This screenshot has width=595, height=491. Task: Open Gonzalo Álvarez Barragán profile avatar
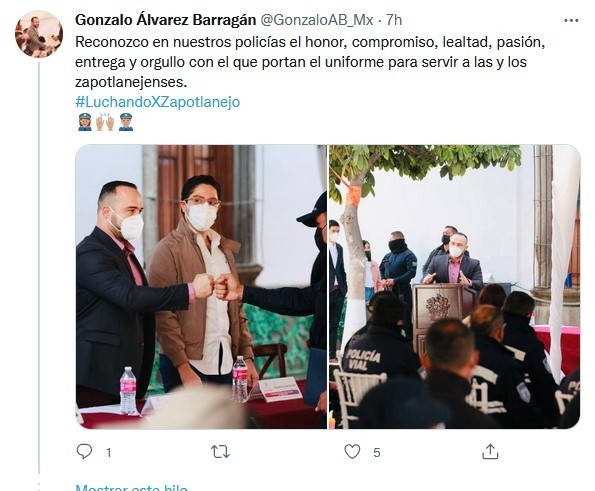click(39, 34)
